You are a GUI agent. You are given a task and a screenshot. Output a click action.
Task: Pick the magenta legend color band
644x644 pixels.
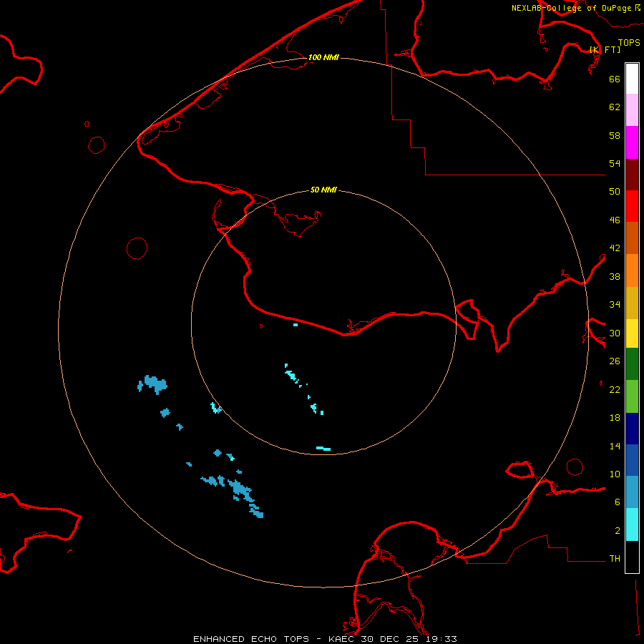pos(632,142)
